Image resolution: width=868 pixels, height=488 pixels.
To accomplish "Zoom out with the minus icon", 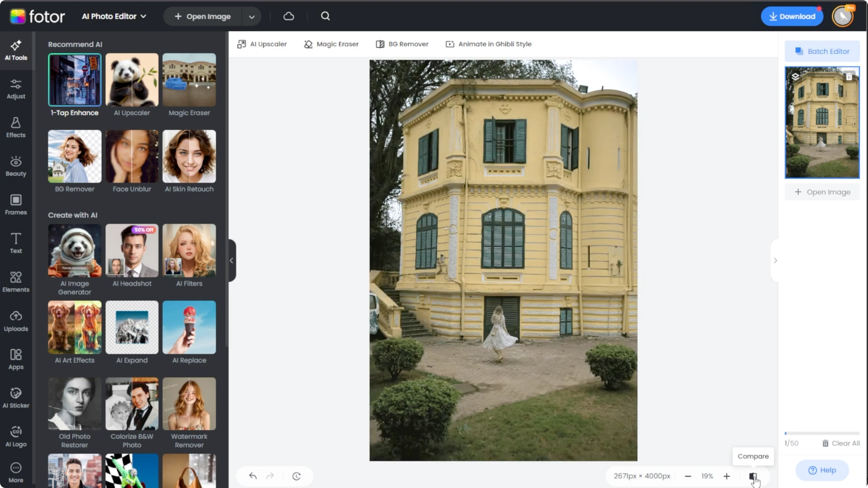I will 688,476.
